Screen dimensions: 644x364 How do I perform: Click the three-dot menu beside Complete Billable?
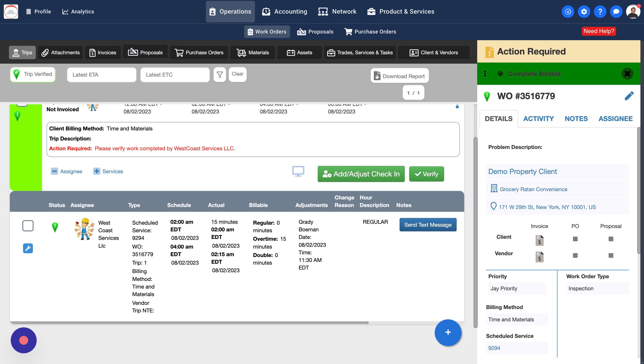click(485, 73)
